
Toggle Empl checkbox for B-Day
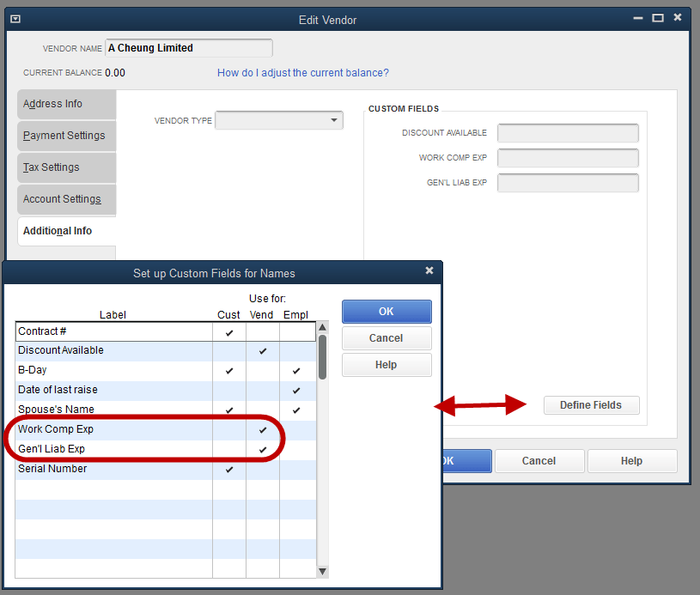pos(295,370)
